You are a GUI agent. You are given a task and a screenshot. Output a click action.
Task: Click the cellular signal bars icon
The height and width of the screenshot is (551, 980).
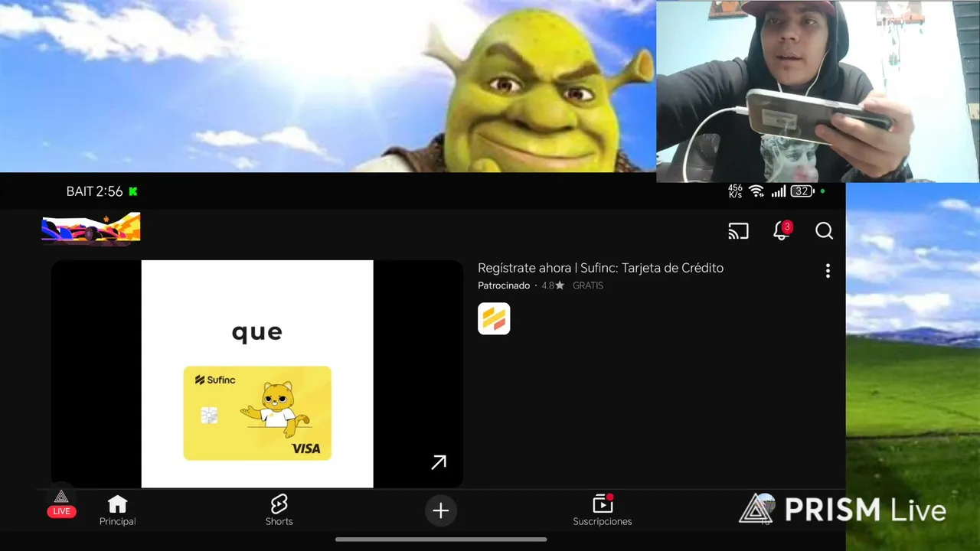(779, 191)
